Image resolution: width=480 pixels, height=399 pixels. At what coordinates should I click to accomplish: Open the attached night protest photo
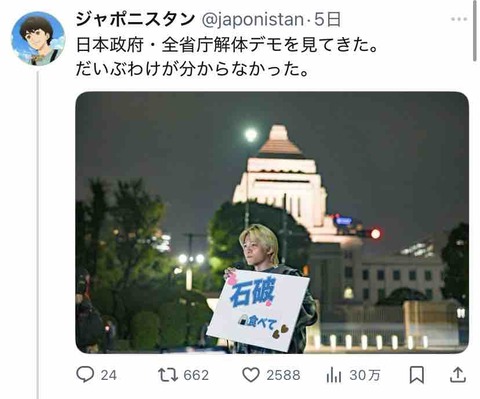[272, 222]
